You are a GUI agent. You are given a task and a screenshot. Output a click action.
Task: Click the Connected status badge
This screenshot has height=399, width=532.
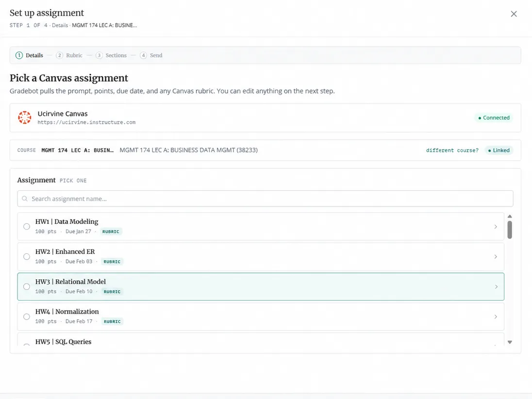494,118
